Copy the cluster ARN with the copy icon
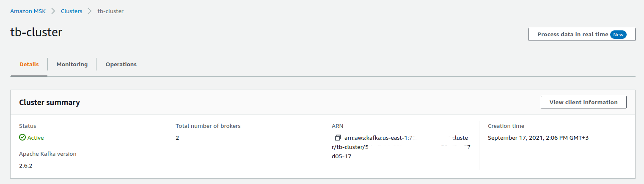This screenshot has width=644, height=184. point(338,138)
